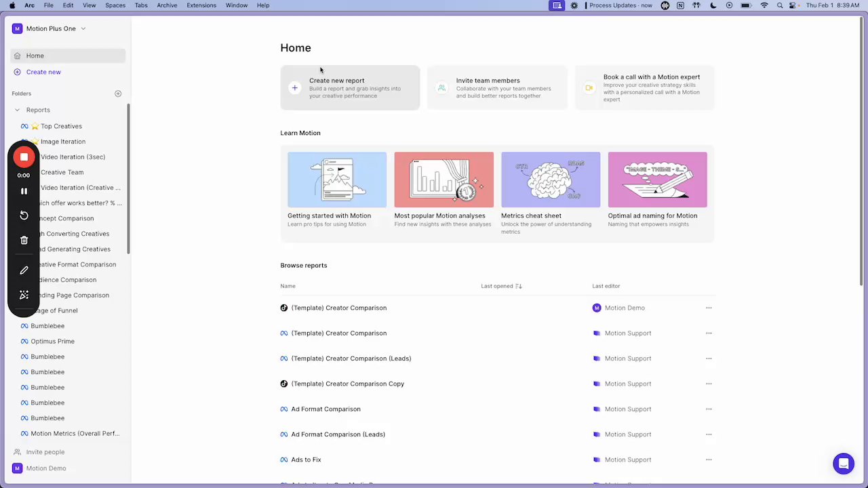Click the Create new report card

click(x=350, y=87)
